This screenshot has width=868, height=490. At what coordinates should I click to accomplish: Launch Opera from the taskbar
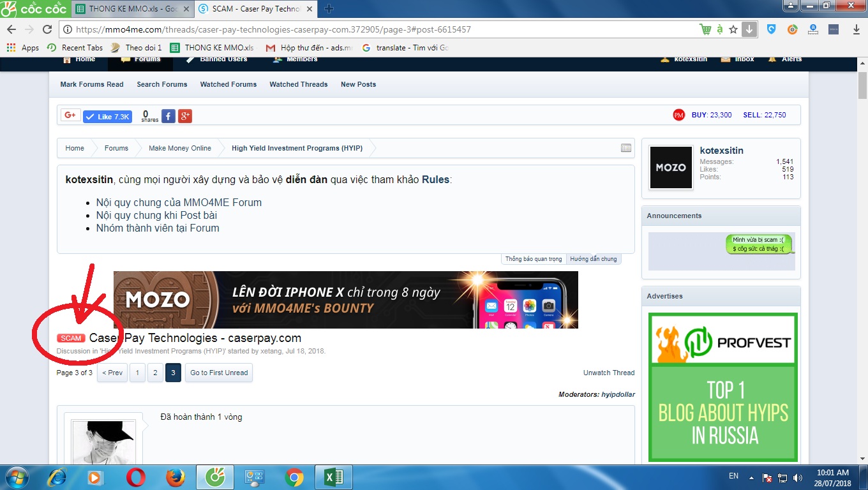135,477
